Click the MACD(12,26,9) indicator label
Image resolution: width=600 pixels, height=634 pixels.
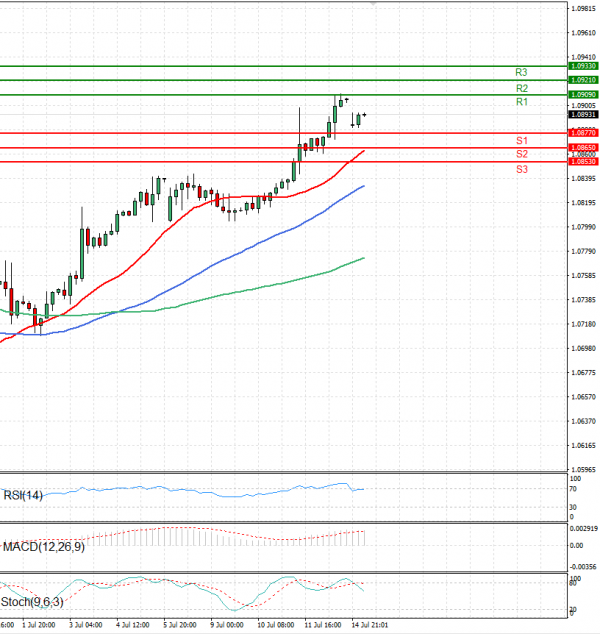coord(44,547)
